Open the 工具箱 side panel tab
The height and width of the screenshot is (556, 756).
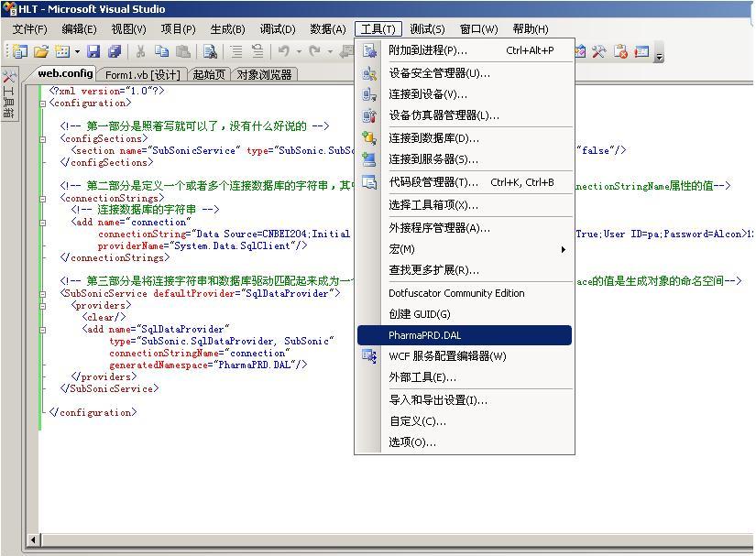8,94
